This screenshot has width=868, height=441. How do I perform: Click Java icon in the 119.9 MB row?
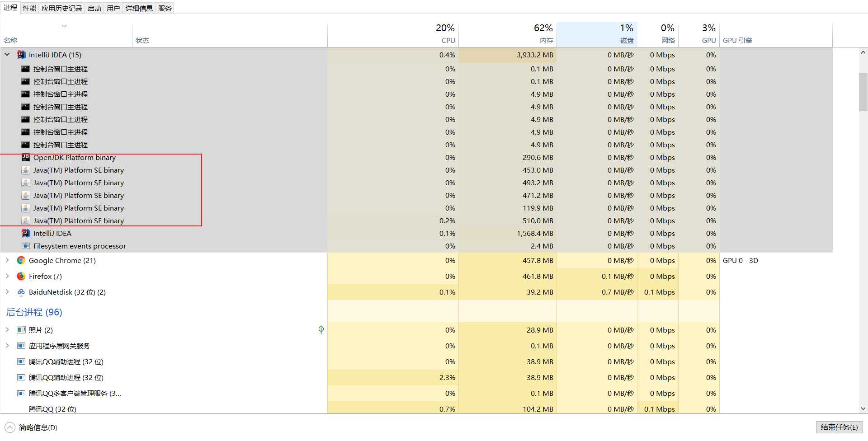[x=26, y=208]
